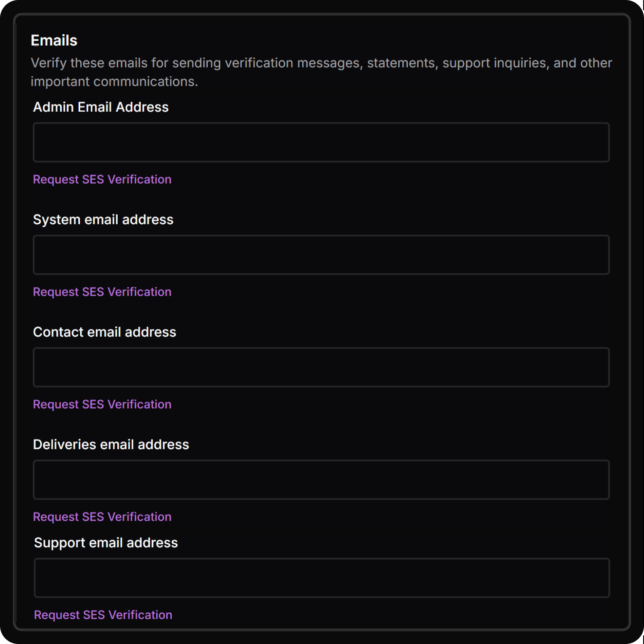Click the Contact email address input field
This screenshot has height=644, width=644.
321,367
